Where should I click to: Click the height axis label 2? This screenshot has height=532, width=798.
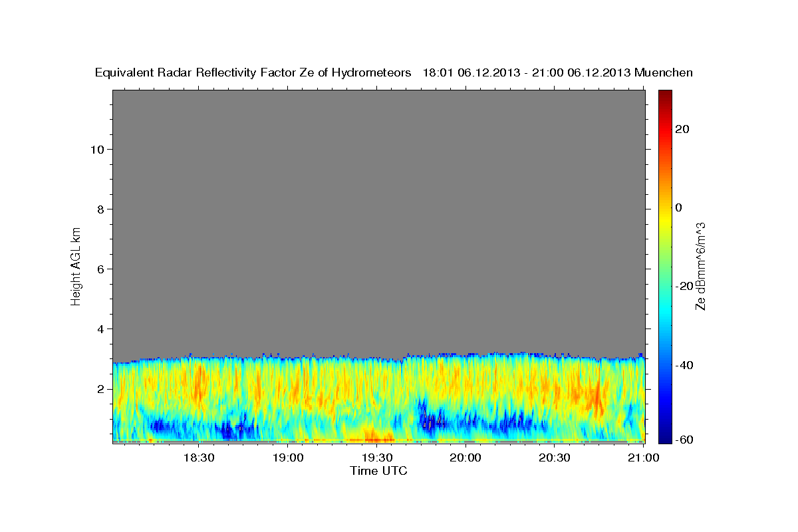(x=101, y=388)
